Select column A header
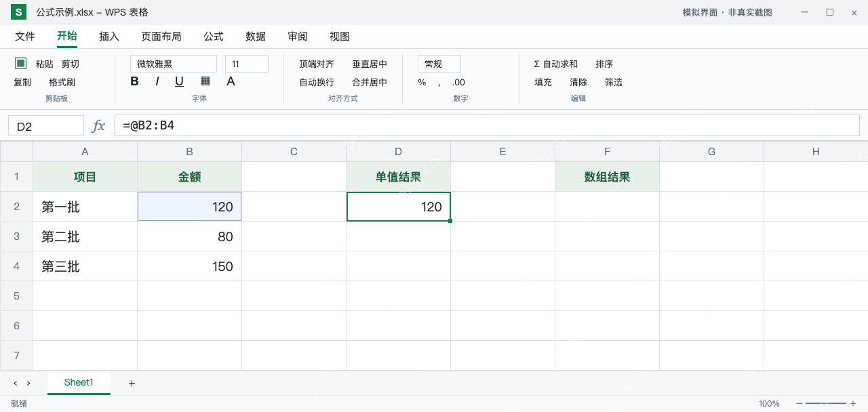This screenshot has width=868, height=412. [85, 151]
